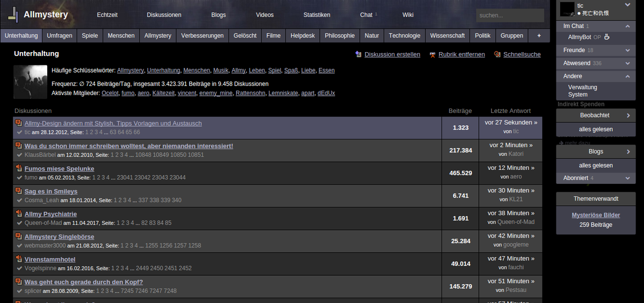644x303 pixels.
Task: Expand the Abonniert section
Action: [x=627, y=178]
